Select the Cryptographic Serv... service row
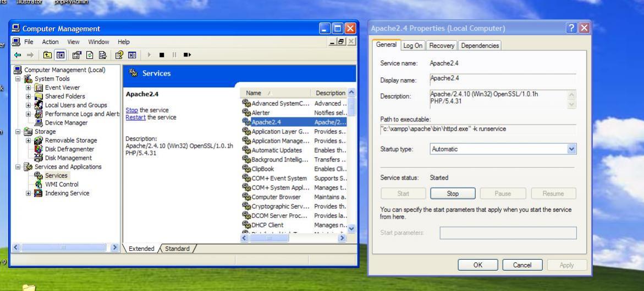Image resolution: width=644 pixels, height=291 pixels. (x=294, y=206)
